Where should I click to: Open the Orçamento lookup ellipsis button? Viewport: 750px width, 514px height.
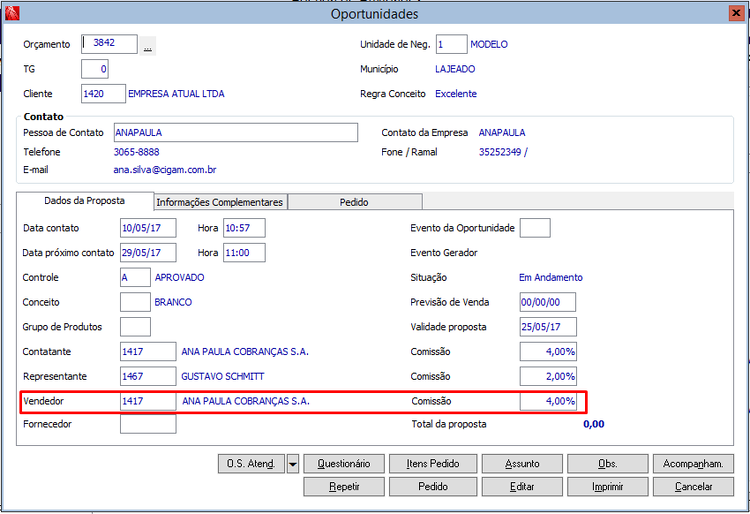[148, 46]
